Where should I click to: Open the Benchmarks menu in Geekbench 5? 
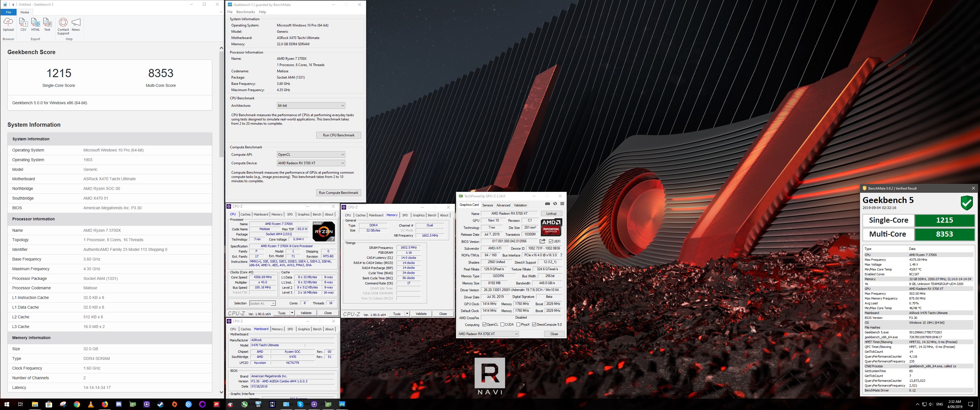(x=245, y=12)
